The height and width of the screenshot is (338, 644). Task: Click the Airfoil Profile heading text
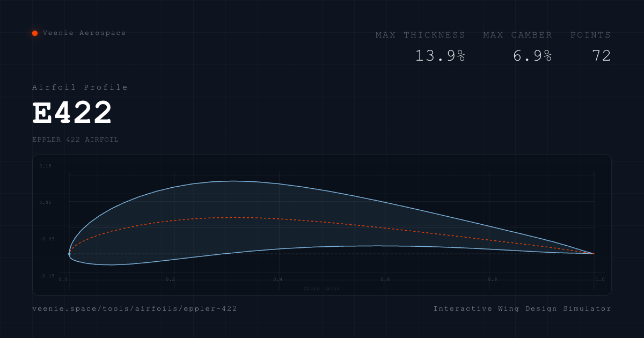tap(80, 87)
